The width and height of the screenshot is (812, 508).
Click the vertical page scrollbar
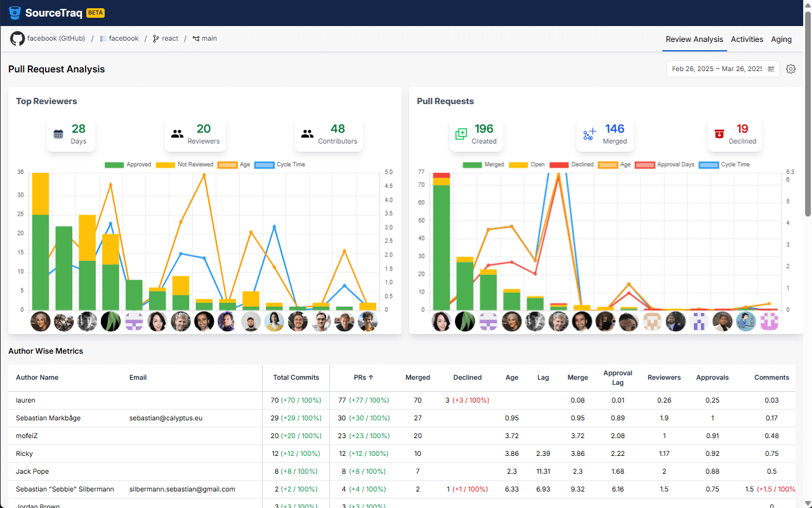coord(808,114)
